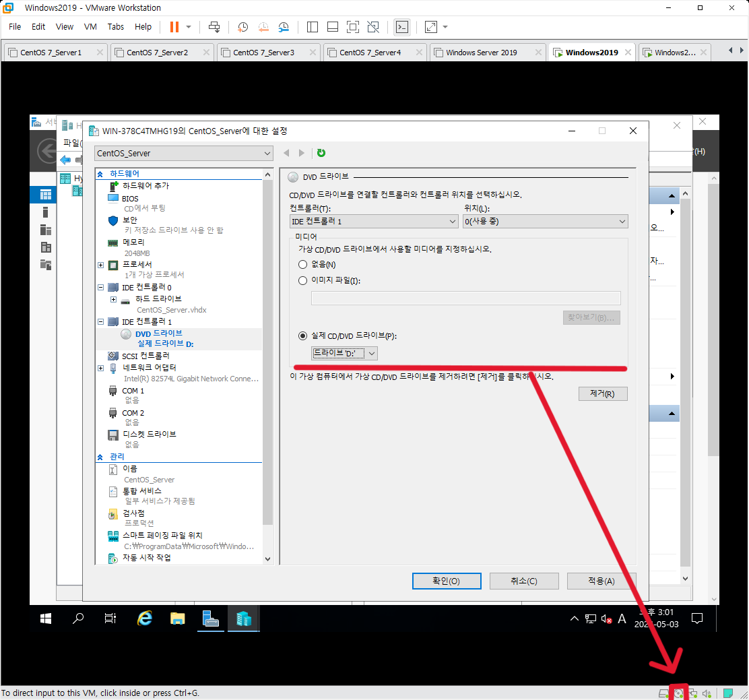
Task: Toggle the thumbnail bar view icon
Action: click(333, 27)
